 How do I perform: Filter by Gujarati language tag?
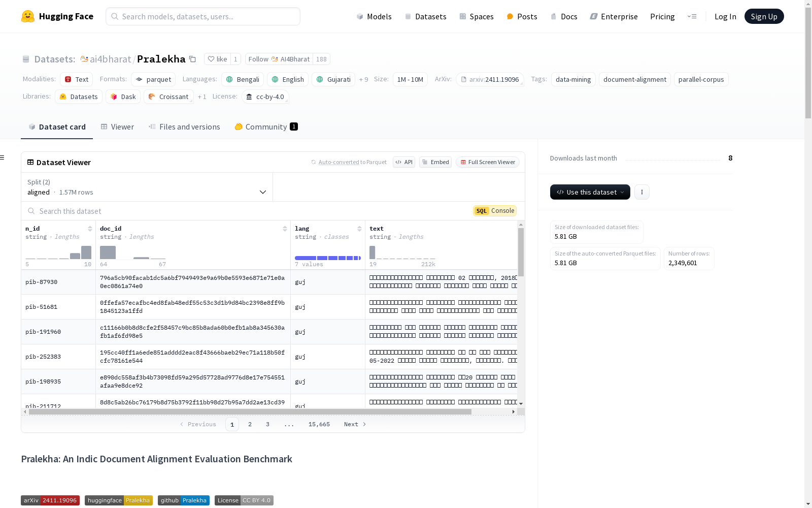pos(333,79)
